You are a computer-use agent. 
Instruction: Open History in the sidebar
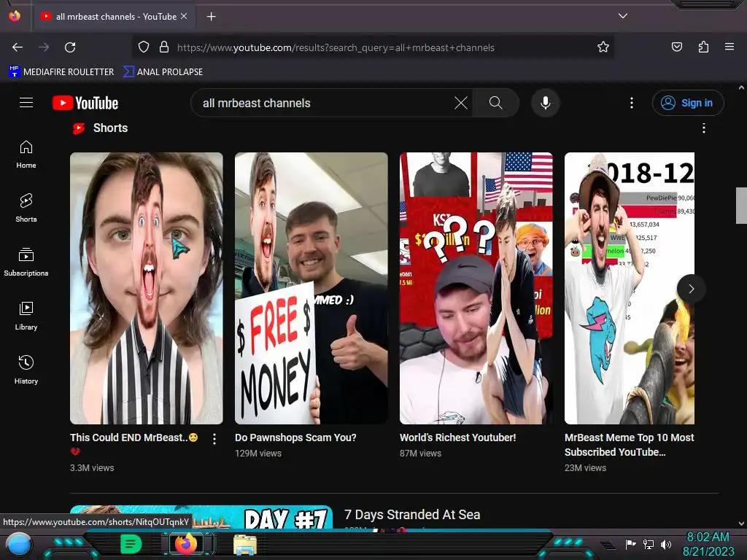tap(26, 370)
